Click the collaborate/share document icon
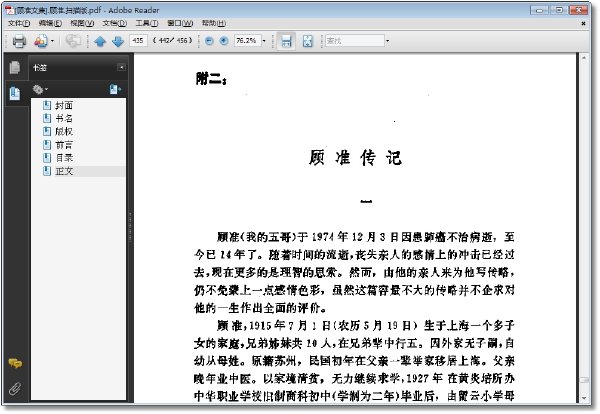The image size is (600, 414). click(x=41, y=41)
